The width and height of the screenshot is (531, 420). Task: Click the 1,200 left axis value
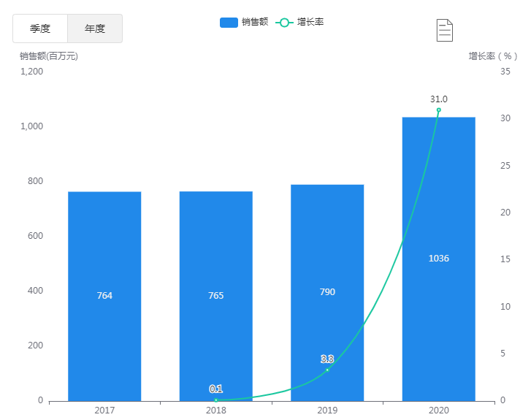click(32, 72)
